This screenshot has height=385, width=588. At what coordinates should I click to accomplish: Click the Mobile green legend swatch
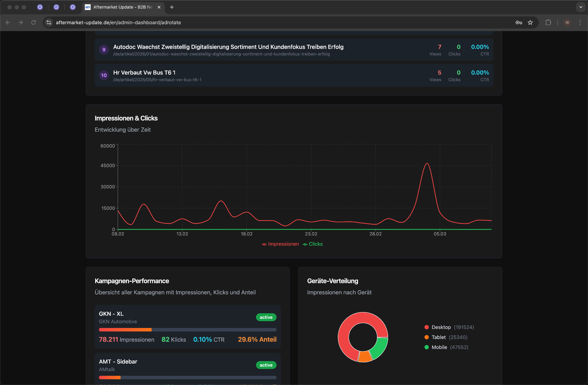click(426, 347)
